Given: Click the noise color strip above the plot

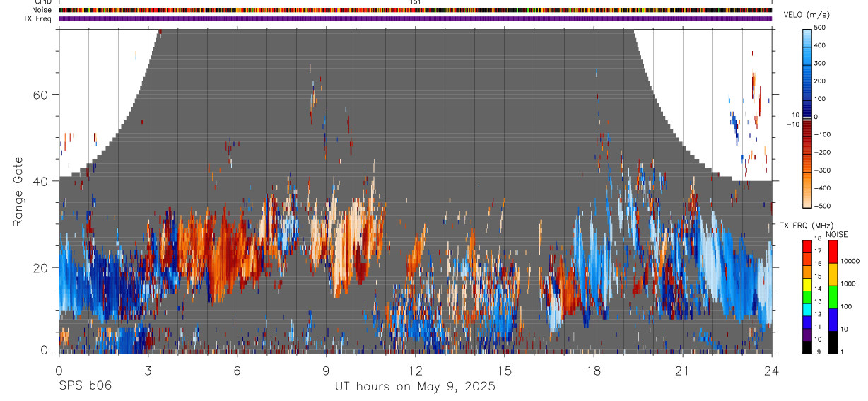Looking at the screenshot, I should click(x=416, y=11).
